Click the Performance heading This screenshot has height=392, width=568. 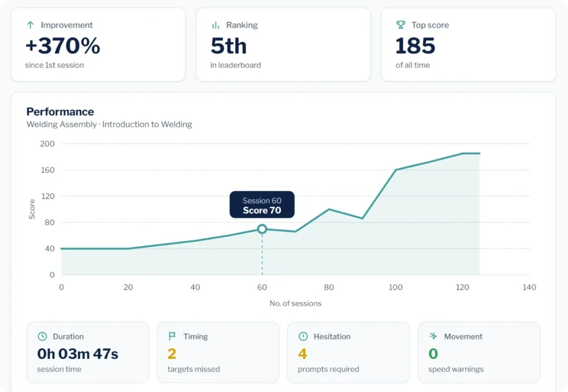tap(60, 111)
